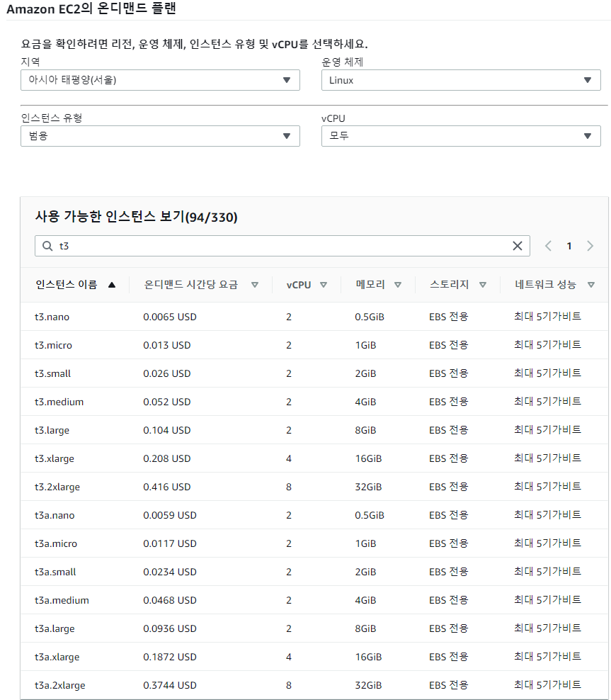The image size is (611, 700).
Task: Click the 0.3744 USD price cell
Action: (170, 685)
